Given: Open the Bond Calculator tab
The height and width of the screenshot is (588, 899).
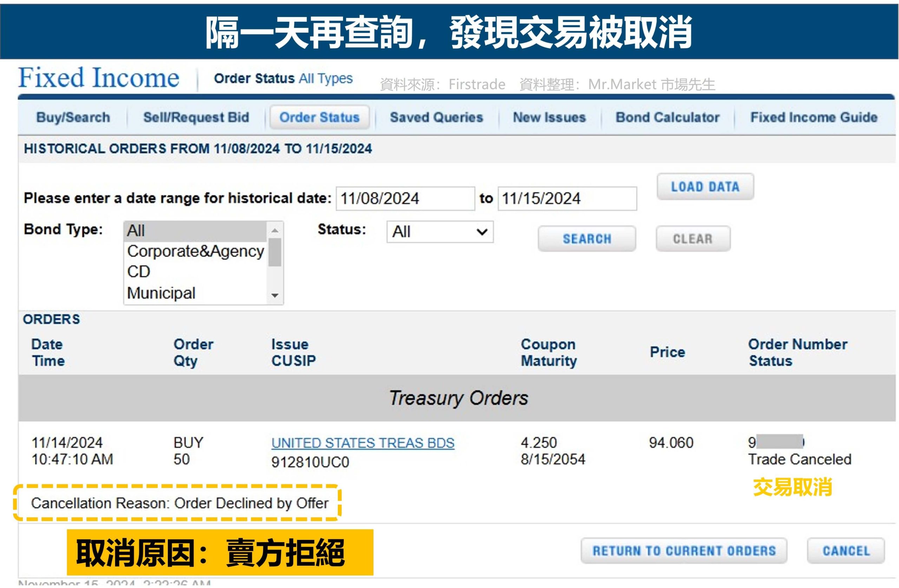Looking at the screenshot, I should coord(668,118).
